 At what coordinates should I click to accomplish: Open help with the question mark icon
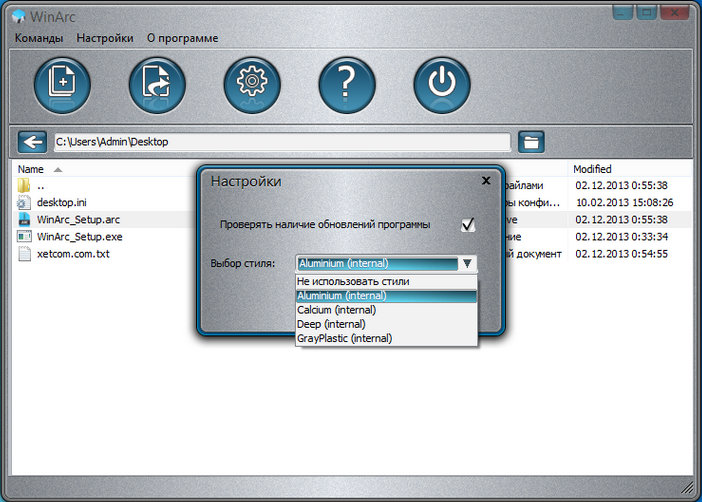coord(347,85)
